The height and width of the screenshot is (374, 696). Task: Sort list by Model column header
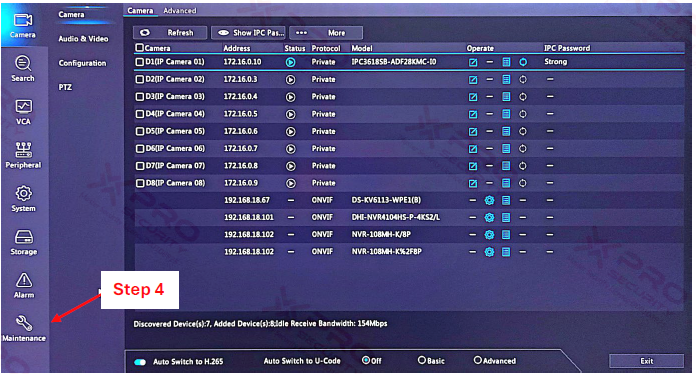coord(362,48)
